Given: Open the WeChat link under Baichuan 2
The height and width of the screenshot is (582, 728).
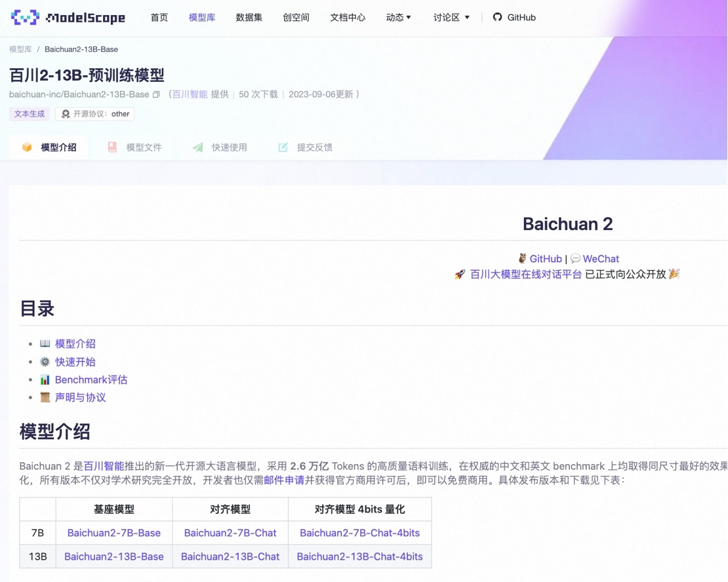Looking at the screenshot, I should click(601, 258).
